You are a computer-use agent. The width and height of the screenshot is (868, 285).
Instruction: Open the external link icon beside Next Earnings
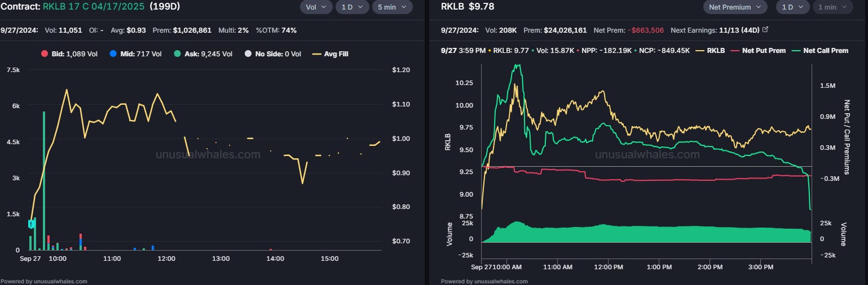pyautogui.click(x=765, y=30)
